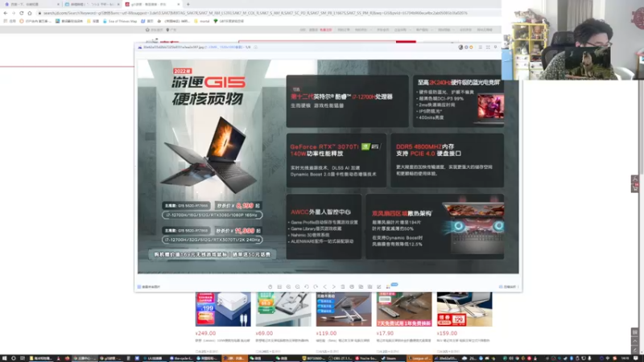Open the ¥159.00 laptop stand product thumbnail
Screen dimensions: 644x362
coord(464,310)
